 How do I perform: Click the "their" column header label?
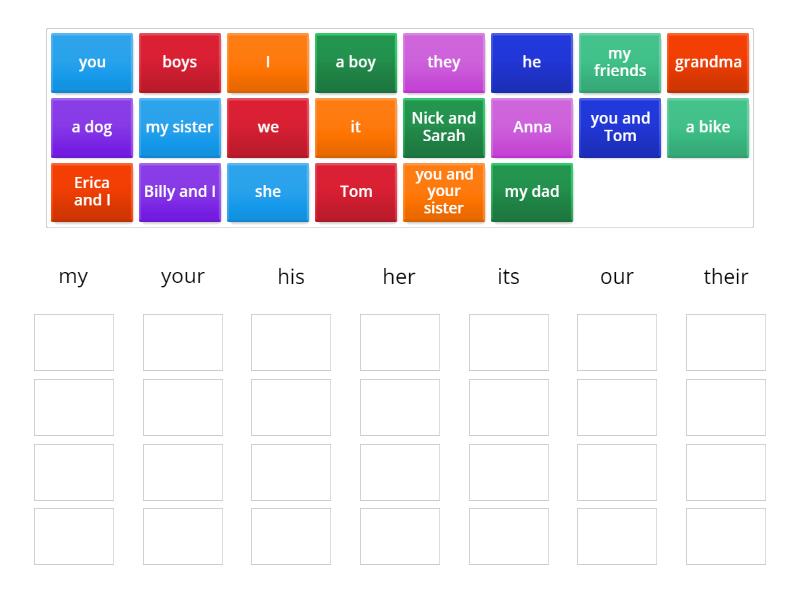tap(726, 277)
